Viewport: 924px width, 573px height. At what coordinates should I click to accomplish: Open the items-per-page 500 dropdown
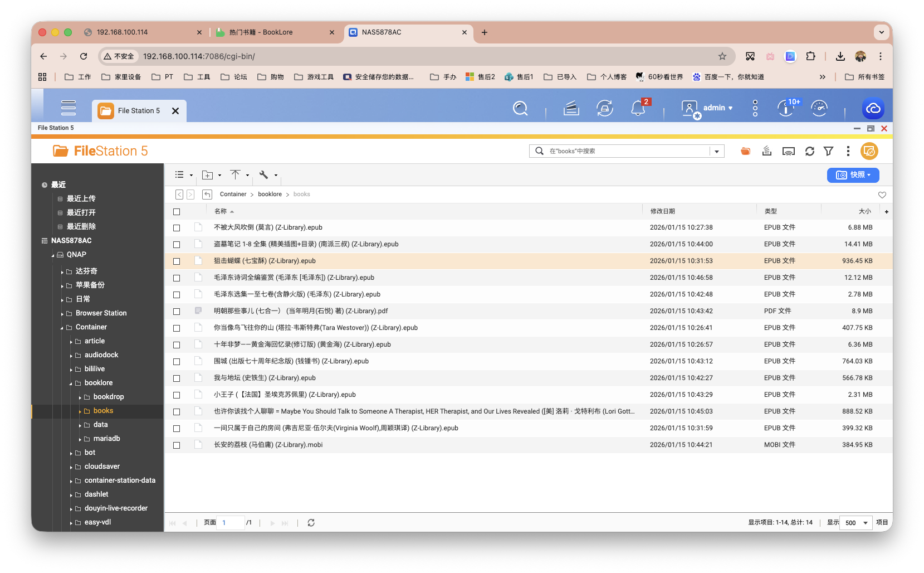[x=855, y=523]
